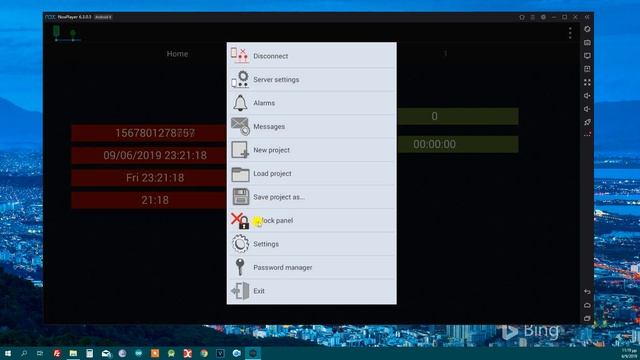640x360 pixels.
Task: Choose Exit from the popup menu
Action: point(311,291)
